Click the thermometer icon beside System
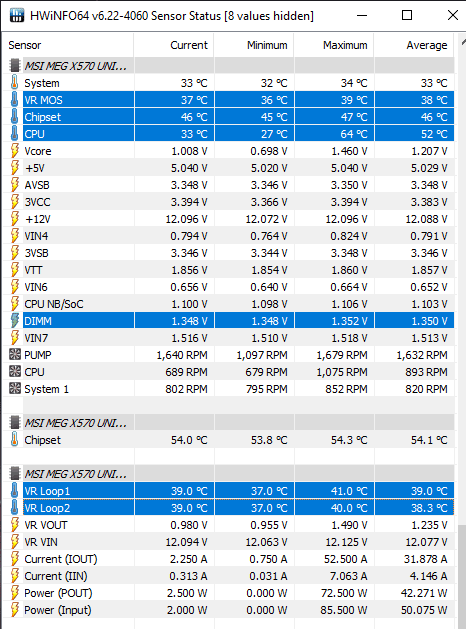Screen dimensions: 466x629 click(14, 83)
